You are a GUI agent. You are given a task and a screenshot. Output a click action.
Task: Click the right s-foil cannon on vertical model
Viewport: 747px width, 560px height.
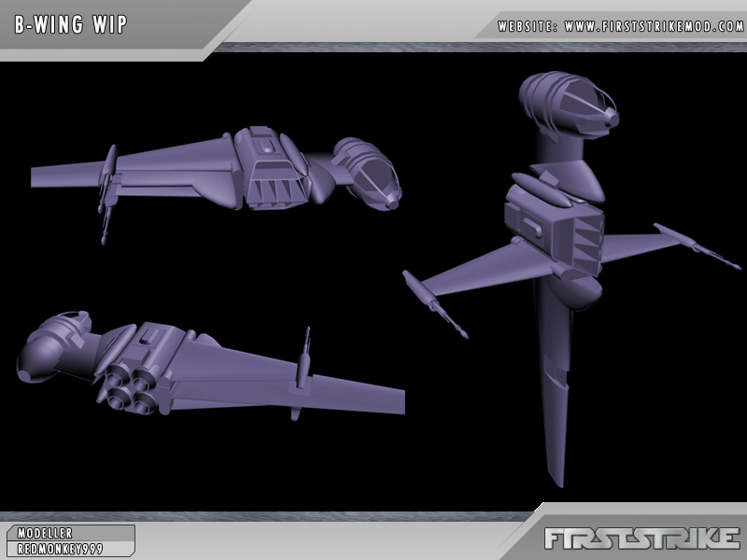coord(696,245)
